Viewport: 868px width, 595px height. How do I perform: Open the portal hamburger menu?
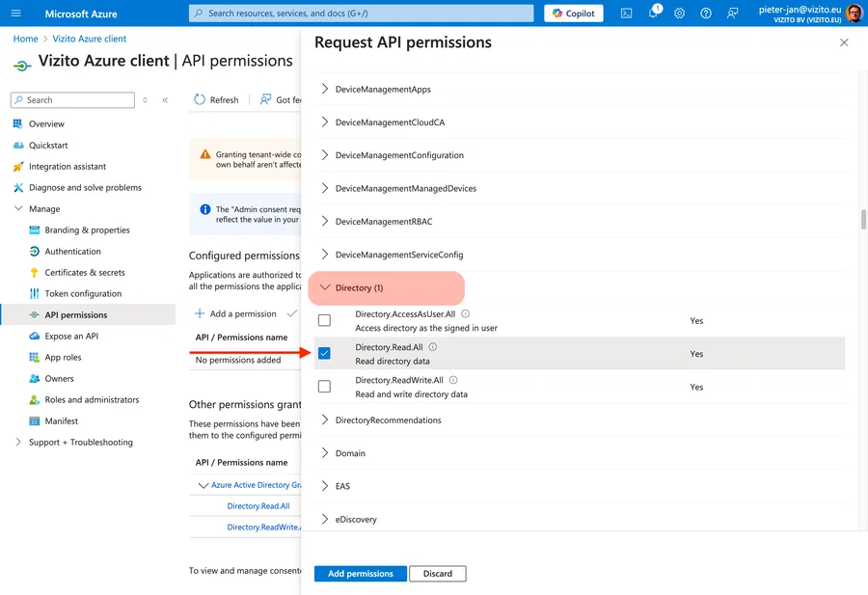click(14, 13)
